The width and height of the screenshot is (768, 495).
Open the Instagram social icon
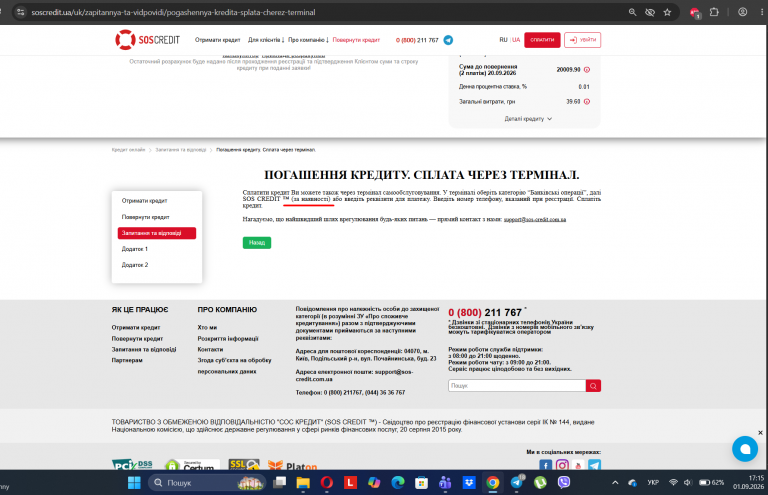pyautogui.click(x=562, y=465)
